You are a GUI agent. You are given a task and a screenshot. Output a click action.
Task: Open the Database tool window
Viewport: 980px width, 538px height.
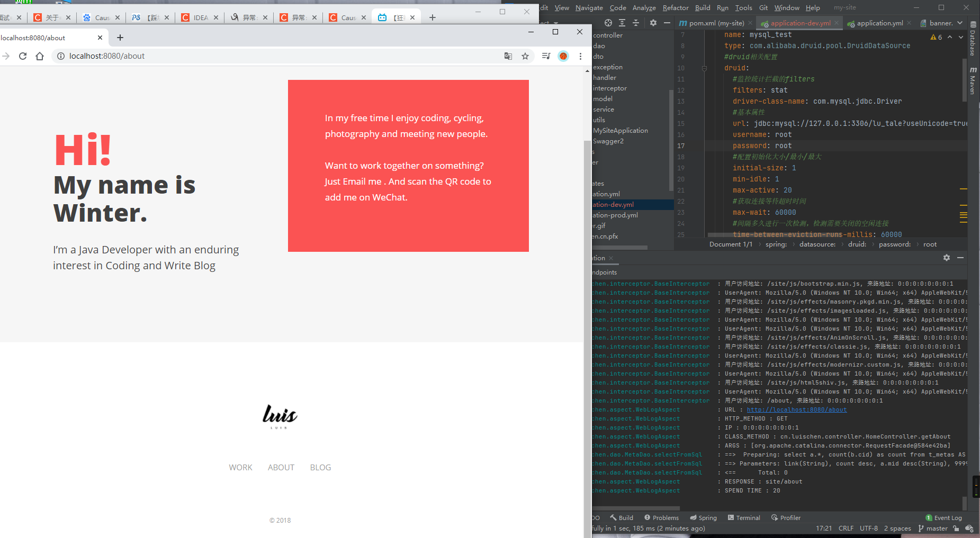pyautogui.click(x=973, y=39)
